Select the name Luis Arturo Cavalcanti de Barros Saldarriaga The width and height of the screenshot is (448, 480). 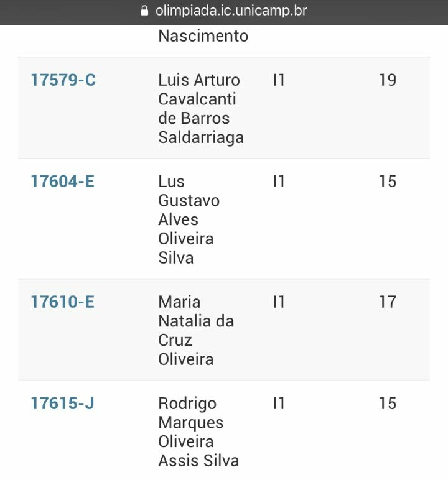(x=200, y=108)
